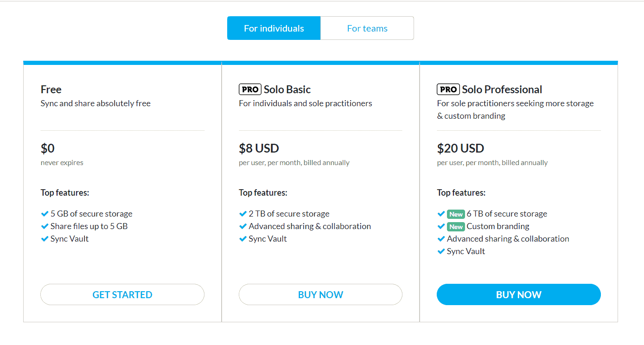The image size is (644, 345).
Task: Click the $20 USD price text
Action: pyautogui.click(x=460, y=148)
